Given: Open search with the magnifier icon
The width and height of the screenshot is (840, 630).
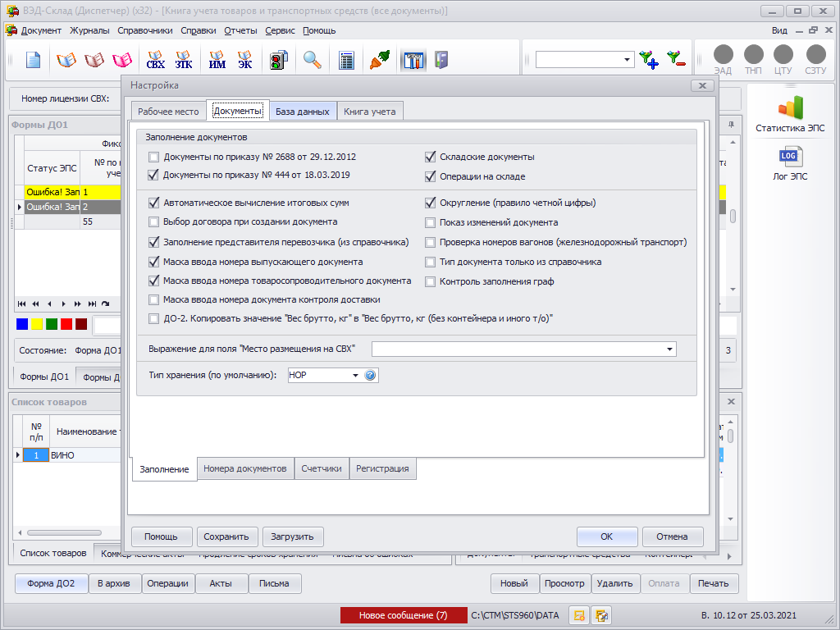Looking at the screenshot, I should [x=313, y=60].
